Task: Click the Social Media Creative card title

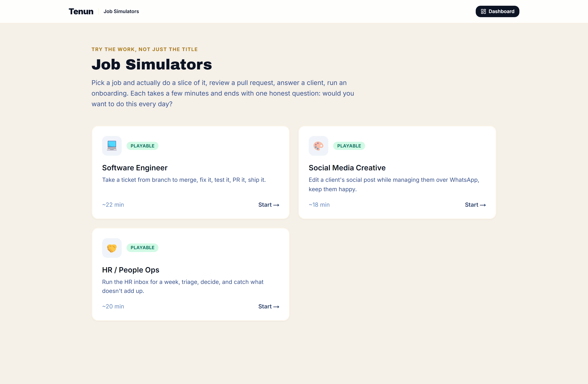Action: (347, 168)
